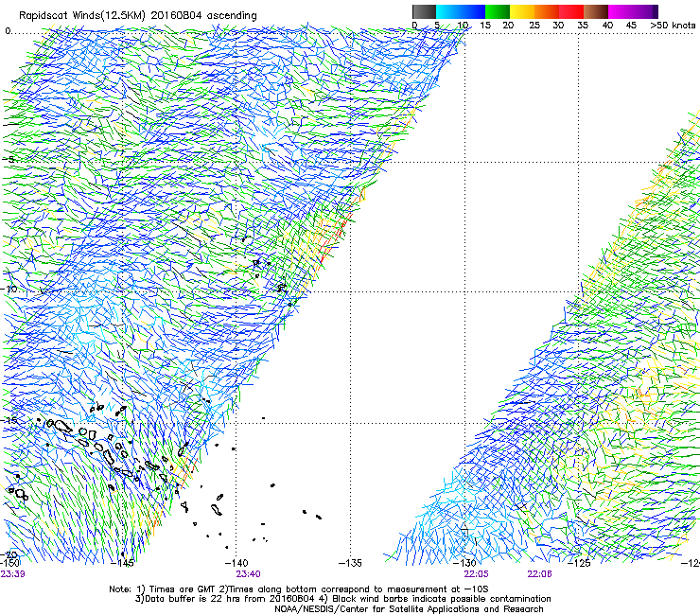Click the cyan-blue 5-15 knots legend segment

pos(461,11)
